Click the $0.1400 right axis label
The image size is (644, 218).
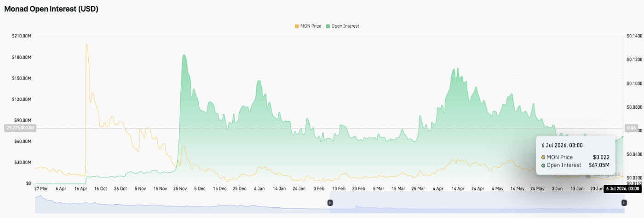(x=634, y=36)
